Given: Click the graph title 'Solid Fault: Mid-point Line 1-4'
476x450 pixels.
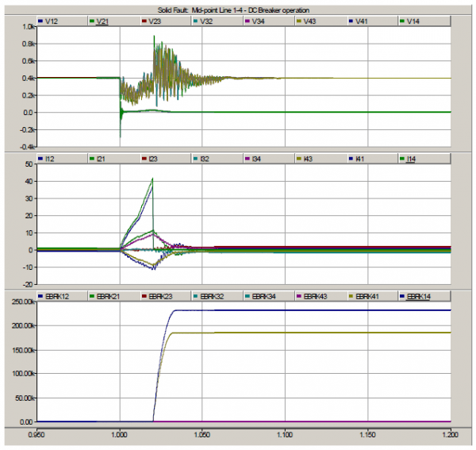Looking at the screenshot, I should click(x=233, y=10).
